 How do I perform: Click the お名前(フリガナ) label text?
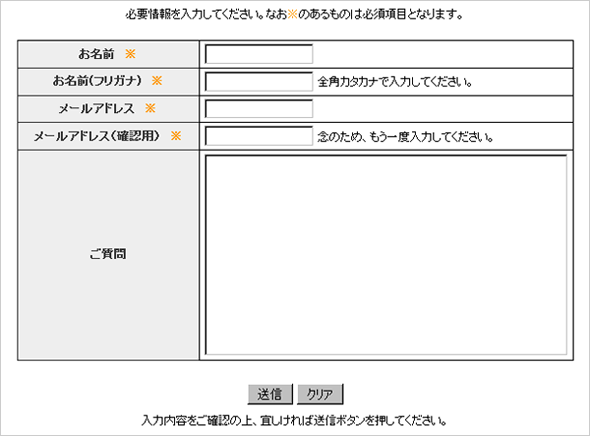click(97, 81)
